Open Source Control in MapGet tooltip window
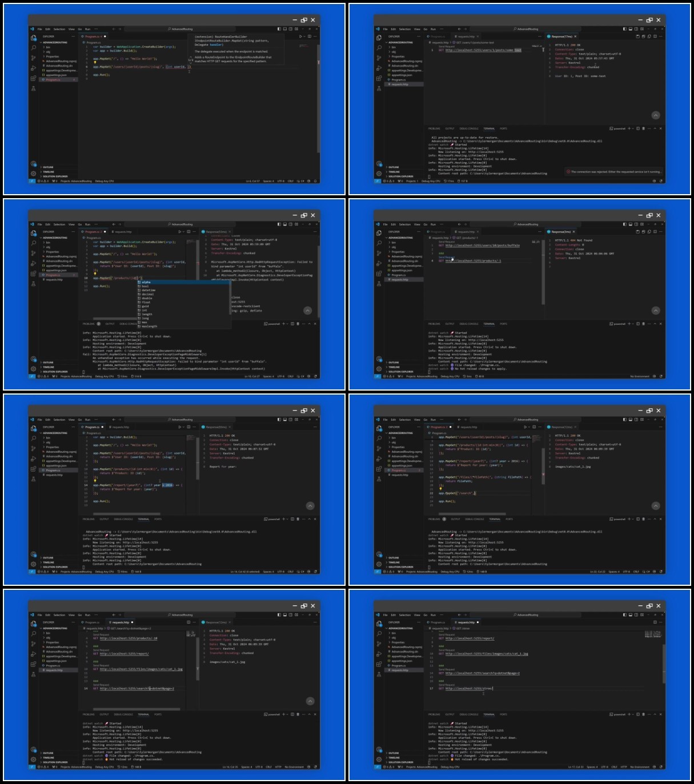Screen dimensions: 694x784 (33, 58)
